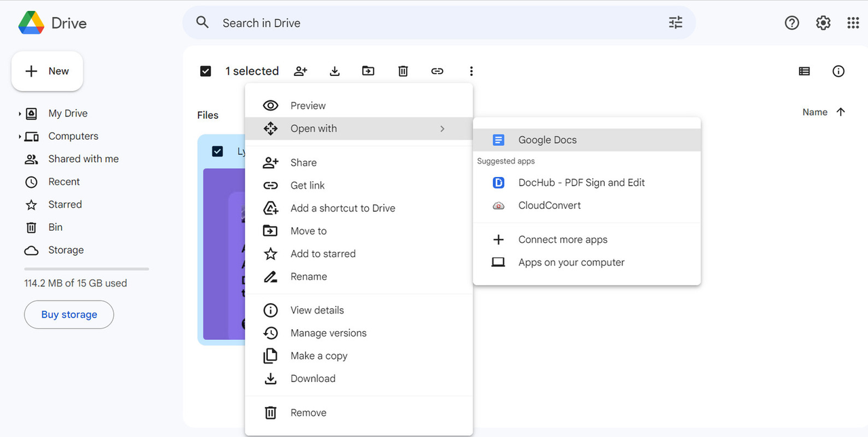Select Make a copy menu entry

click(359, 356)
